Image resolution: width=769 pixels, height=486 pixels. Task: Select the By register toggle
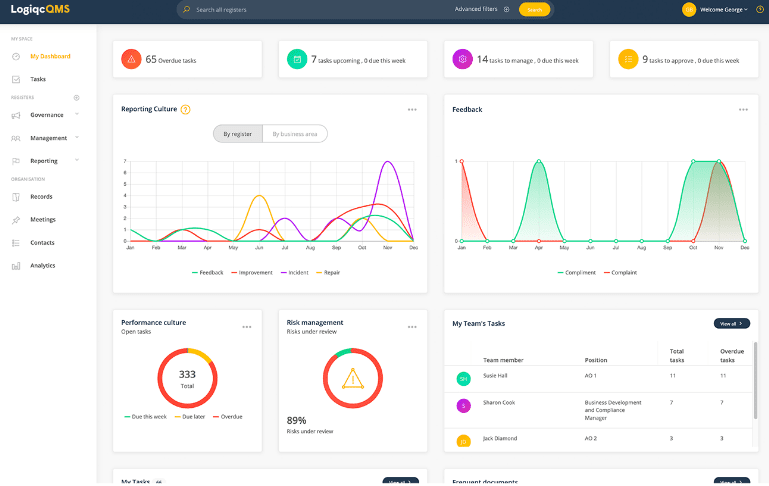(237, 134)
